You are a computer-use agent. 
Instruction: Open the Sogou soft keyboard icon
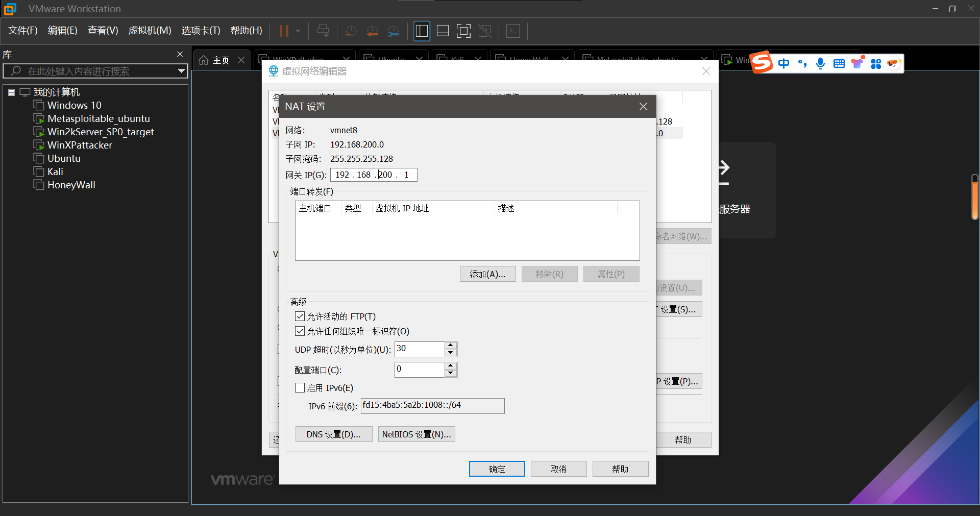839,63
